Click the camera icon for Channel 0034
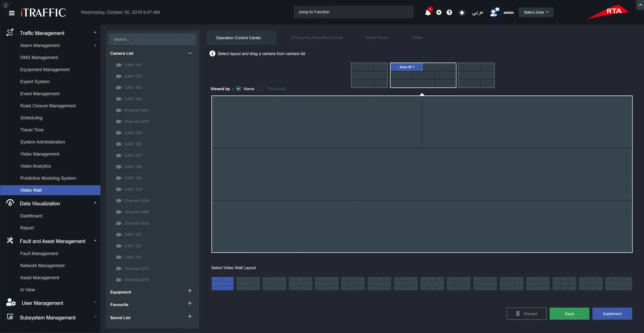Viewport: 644px width, 333px height. [x=119, y=200]
